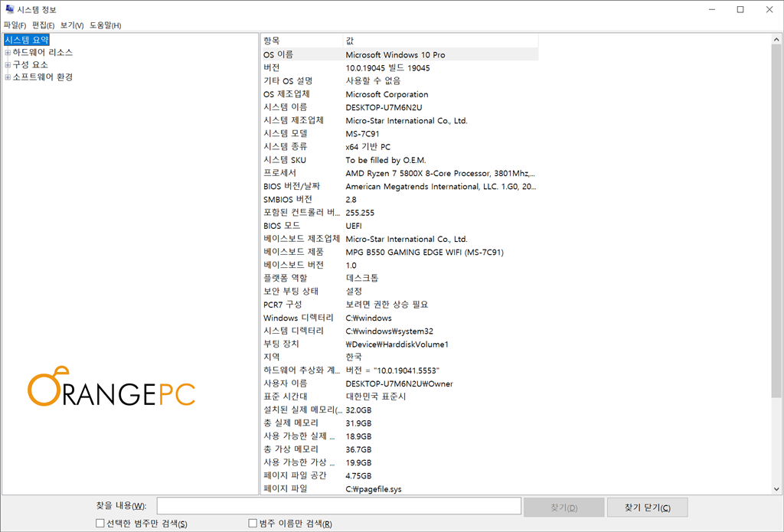Select the 베이스보드 제조업체 row
784x532 pixels.
pos(400,239)
